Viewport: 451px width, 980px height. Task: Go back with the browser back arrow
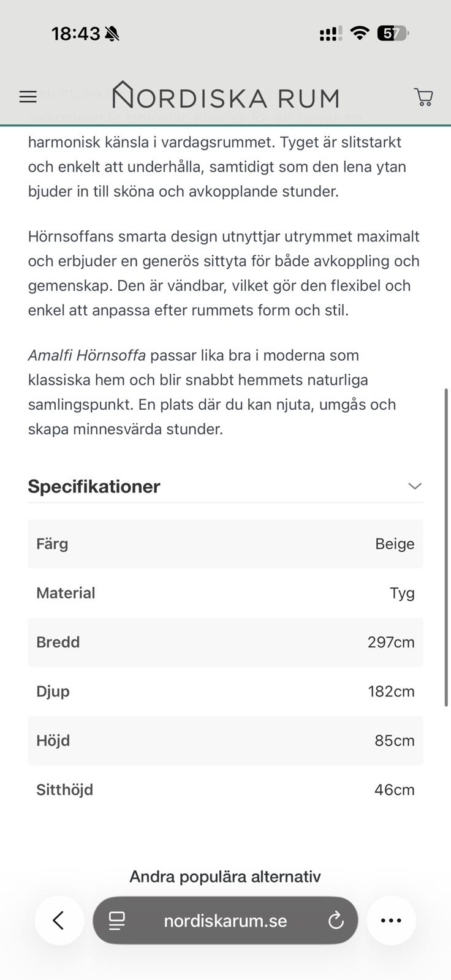point(59,921)
